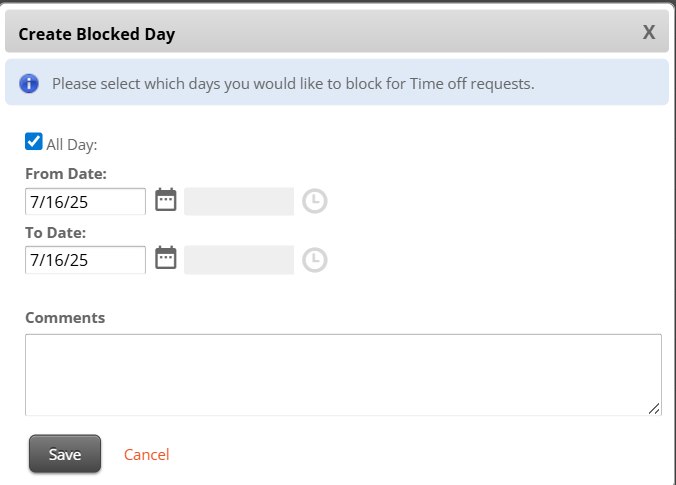The image size is (676, 485).
Task: Grab the Comments box resize handle
Action: point(655,408)
